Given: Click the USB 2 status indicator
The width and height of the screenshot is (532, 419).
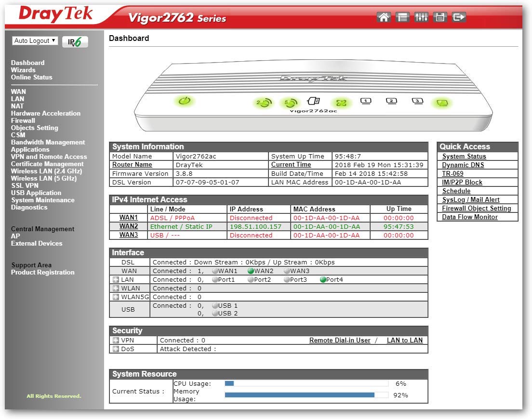Looking at the screenshot, I should pos(215,314).
